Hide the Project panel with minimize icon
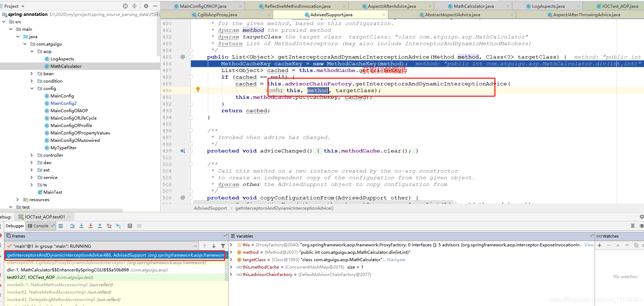Screen dimensions: 644x306 (155, 6)
